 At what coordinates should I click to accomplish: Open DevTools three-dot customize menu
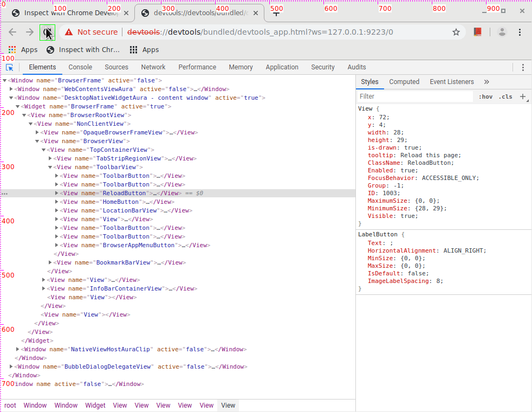523,67
